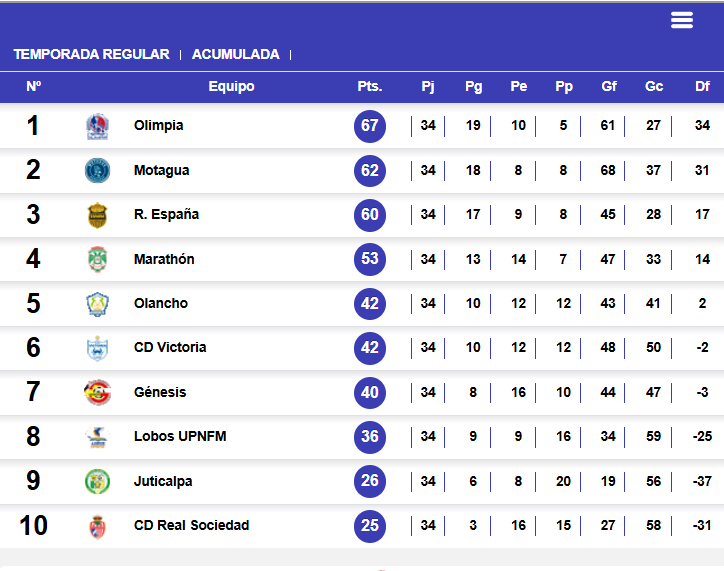Open the hamburger menu icon
724x571 pixels.
click(x=682, y=20)
